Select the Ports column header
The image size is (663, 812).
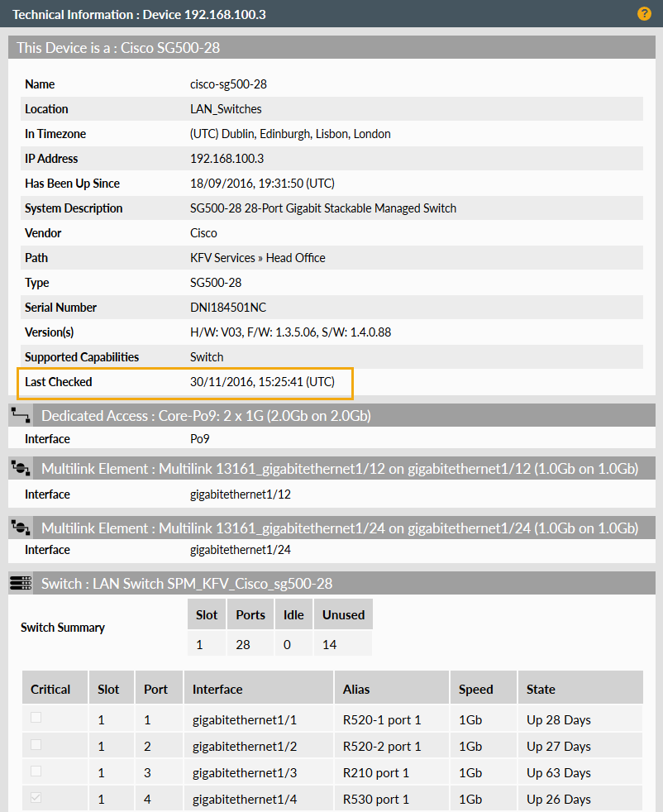[x=250, y=614]
